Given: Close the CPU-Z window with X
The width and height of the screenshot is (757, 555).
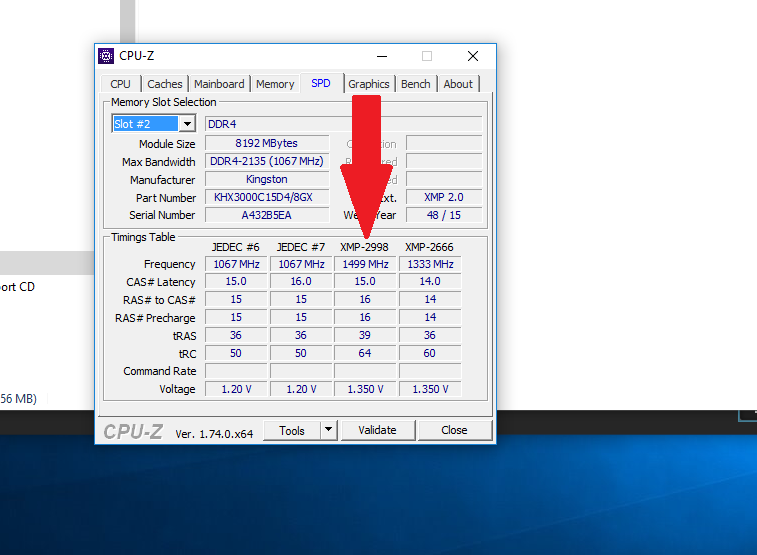Looking at the screenshot, I should pos(473,56).
